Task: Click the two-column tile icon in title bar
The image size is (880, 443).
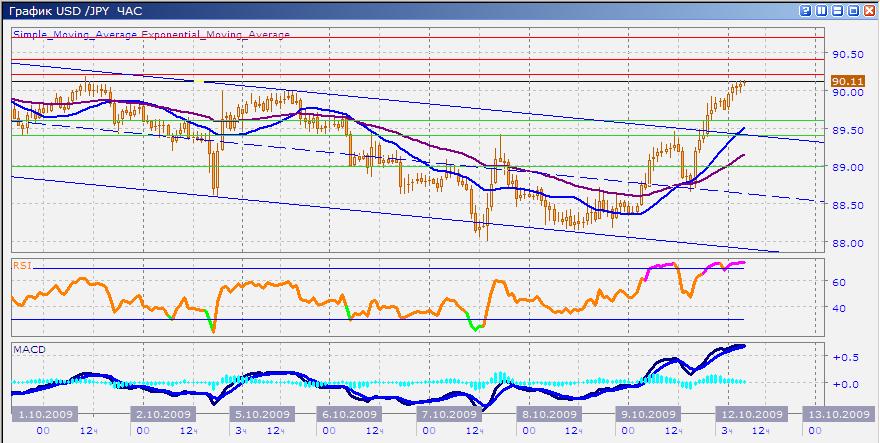Action: tap(822, 10)
